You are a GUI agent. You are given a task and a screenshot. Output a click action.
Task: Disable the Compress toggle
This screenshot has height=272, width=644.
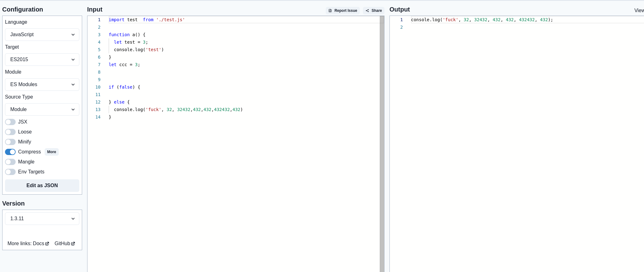[x=10, y=152]
